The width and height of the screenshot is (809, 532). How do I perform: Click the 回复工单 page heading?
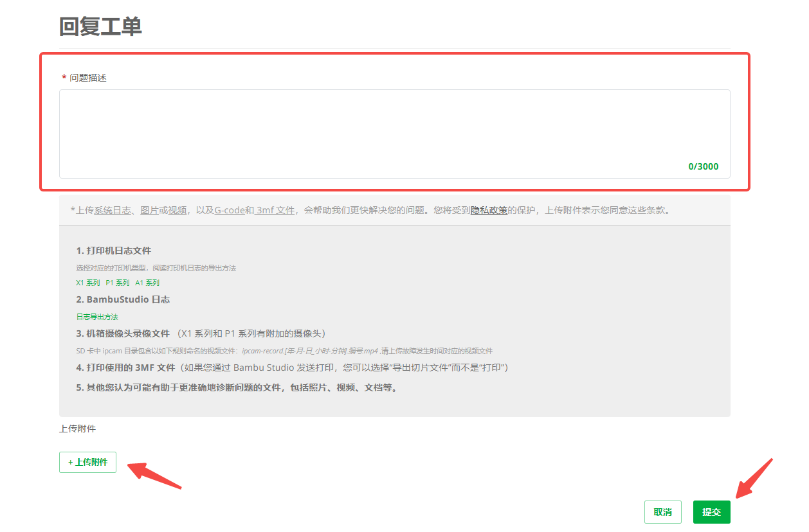point(100,26)
